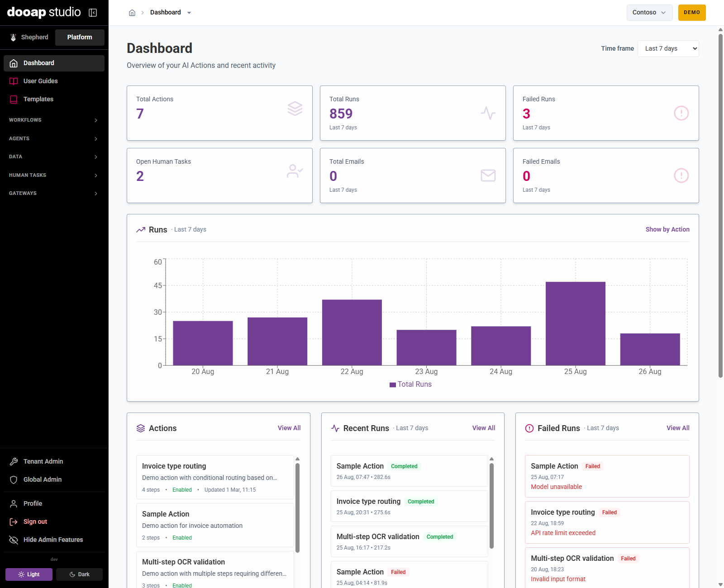Click the Tenant Admin wrench icon
724x588 pixels.
pyautogui.click(x=14, y=462)
